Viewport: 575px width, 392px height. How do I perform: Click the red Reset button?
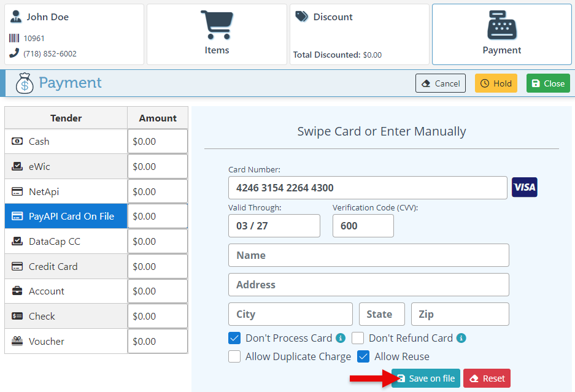click(x=487, y=379)
